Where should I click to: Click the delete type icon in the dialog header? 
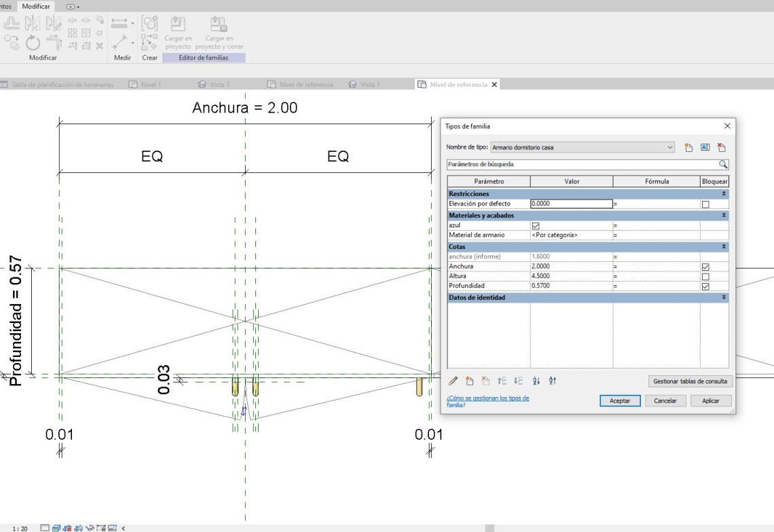tap(722, 147)
